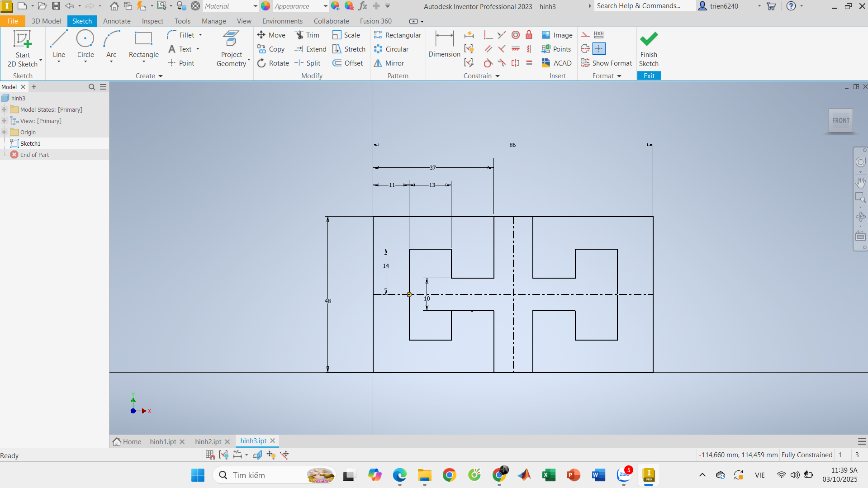Toggle Snap to Grid in status bar
This screenshot has width=868, height=488.
click(x=210, y=455)
